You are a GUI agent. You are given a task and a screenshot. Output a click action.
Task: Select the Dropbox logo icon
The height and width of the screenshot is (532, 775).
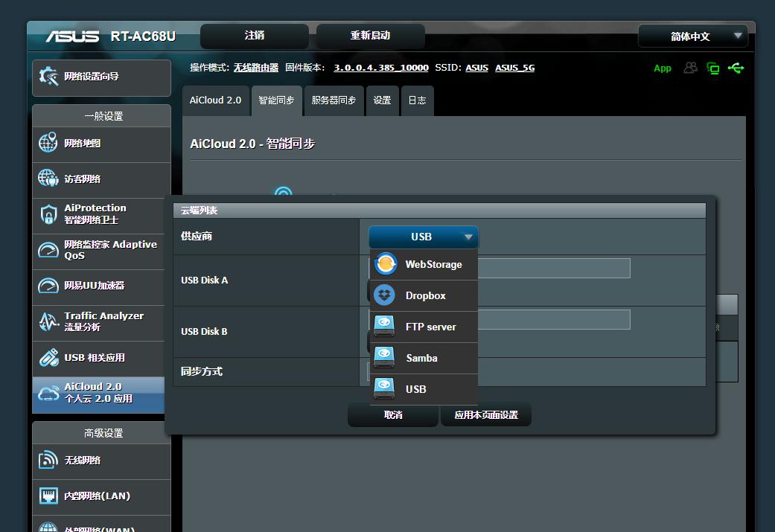point(385,295)
